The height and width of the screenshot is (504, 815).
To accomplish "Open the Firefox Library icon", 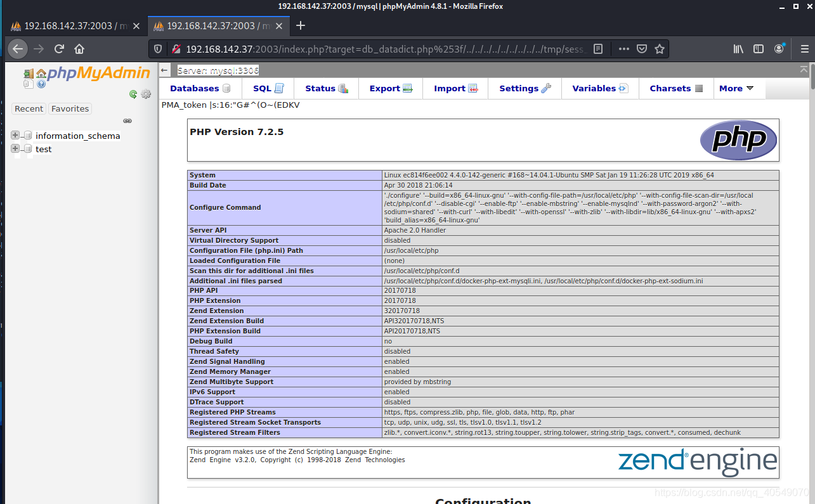I will click(739, 49).
